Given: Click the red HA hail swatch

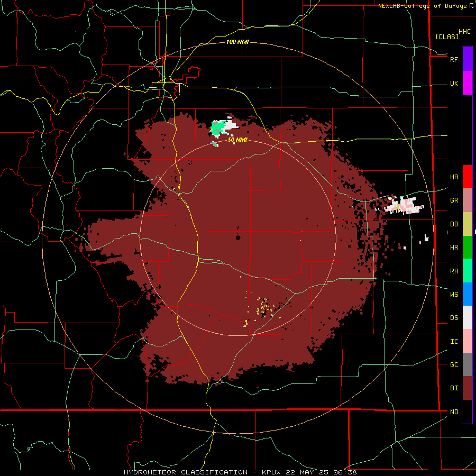Looking at the screenshot, I should (x=467, y=177).
